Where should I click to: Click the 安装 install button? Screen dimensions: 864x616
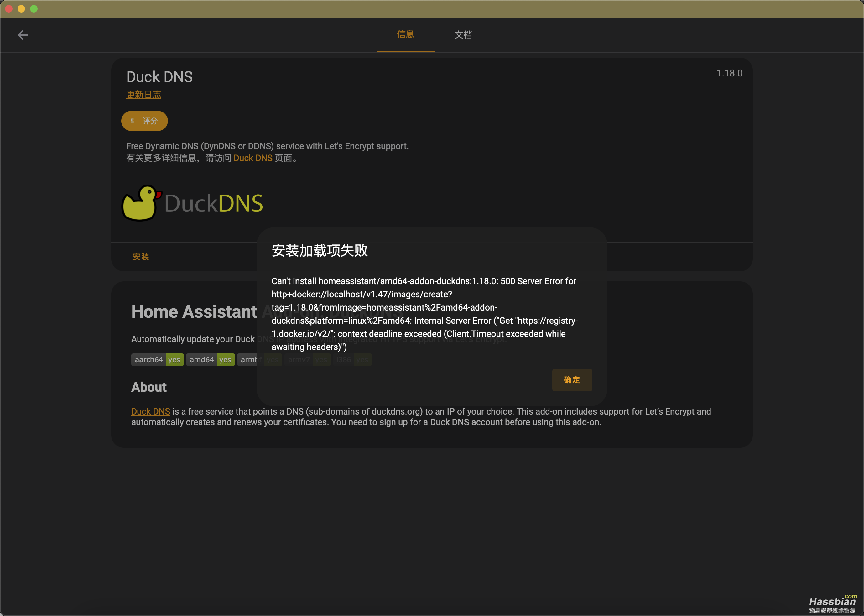(141, 257)
